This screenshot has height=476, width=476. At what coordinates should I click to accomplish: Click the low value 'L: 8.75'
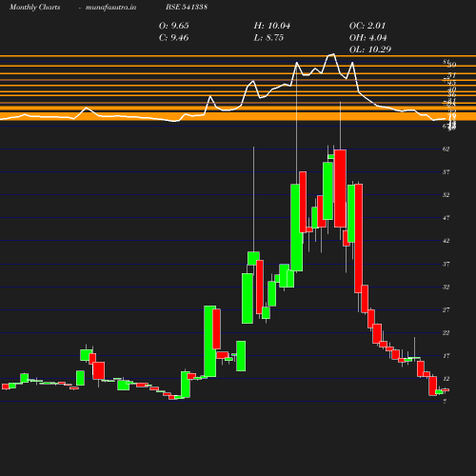click(268, 38)
